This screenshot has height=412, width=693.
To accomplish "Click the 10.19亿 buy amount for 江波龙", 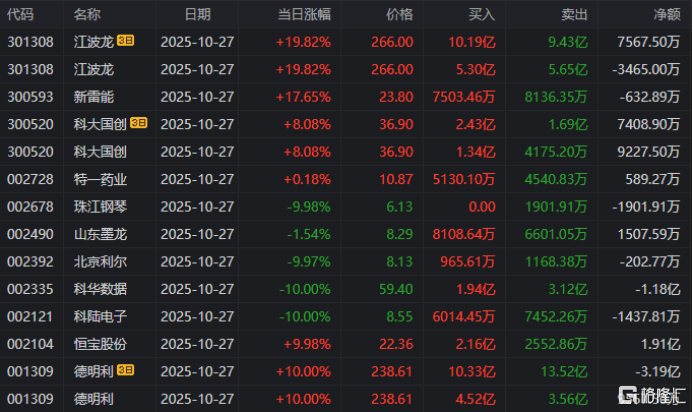I will [x=472, y=42].
